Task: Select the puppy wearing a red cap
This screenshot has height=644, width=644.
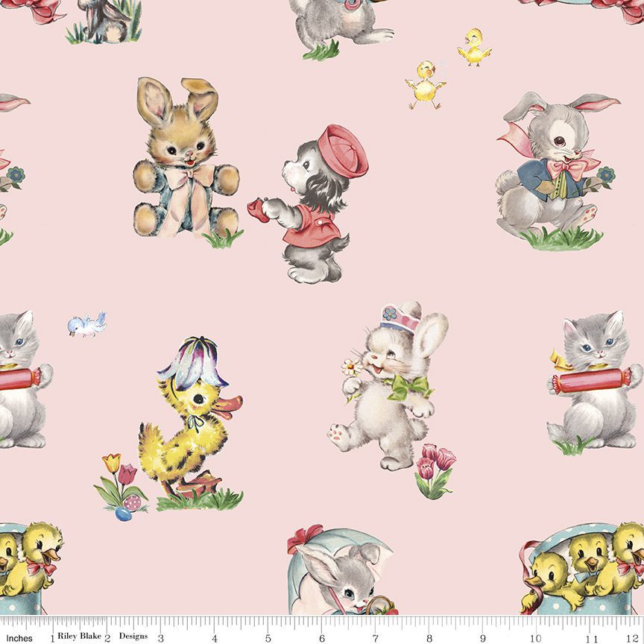Action: [x=308, y=204]
